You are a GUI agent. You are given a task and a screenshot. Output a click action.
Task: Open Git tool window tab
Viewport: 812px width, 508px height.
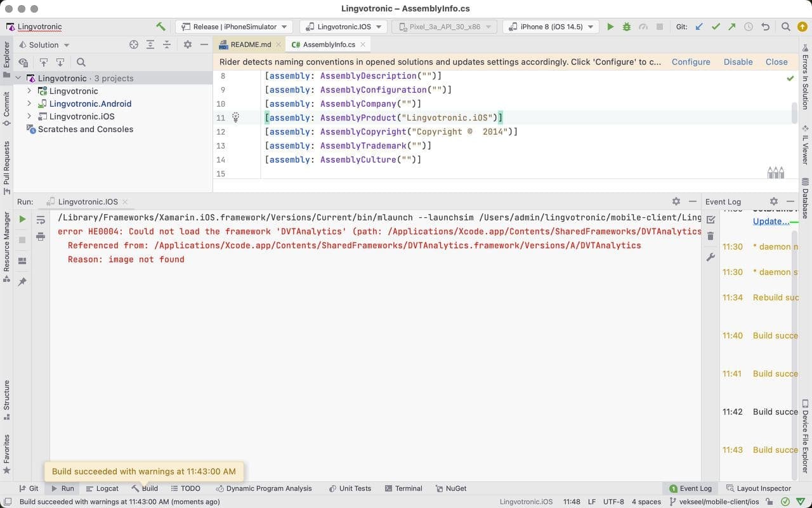click(28, 488)
